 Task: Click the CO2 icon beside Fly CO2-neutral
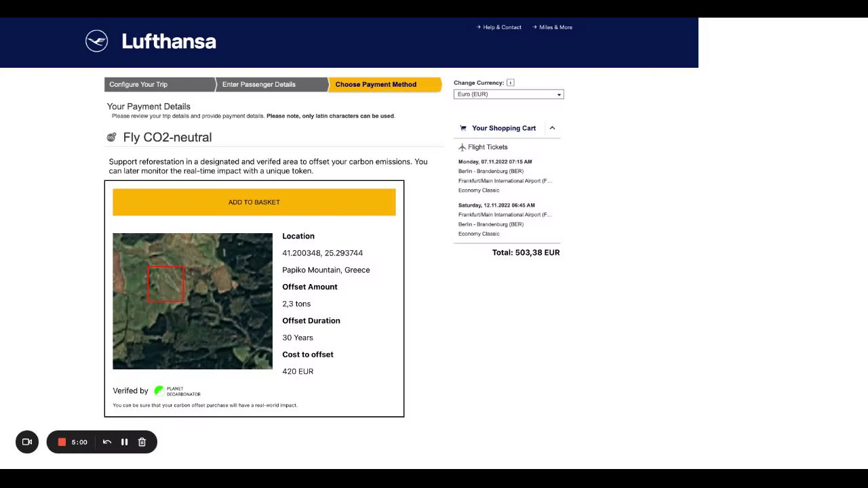pos(111,137)
